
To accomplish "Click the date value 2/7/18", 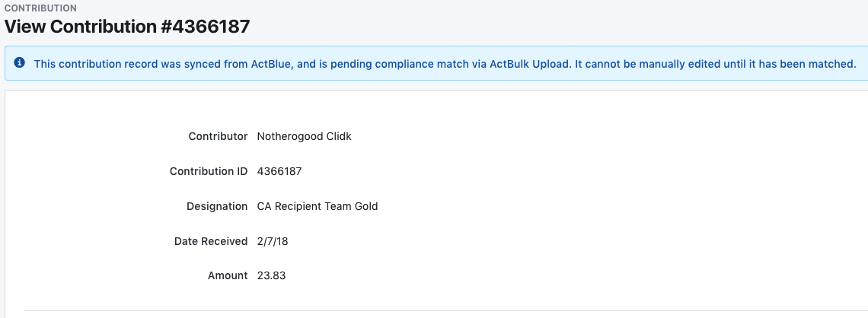I will (273, 241).
